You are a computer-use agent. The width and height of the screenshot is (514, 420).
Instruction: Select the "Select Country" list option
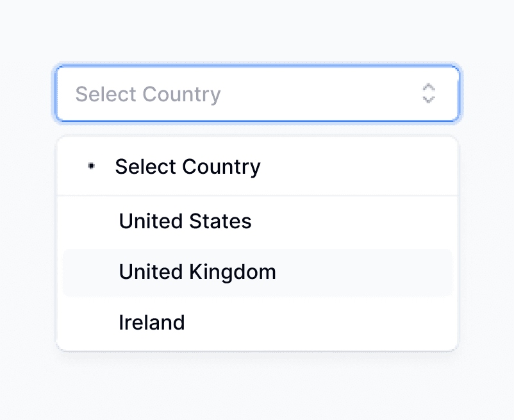188,167
